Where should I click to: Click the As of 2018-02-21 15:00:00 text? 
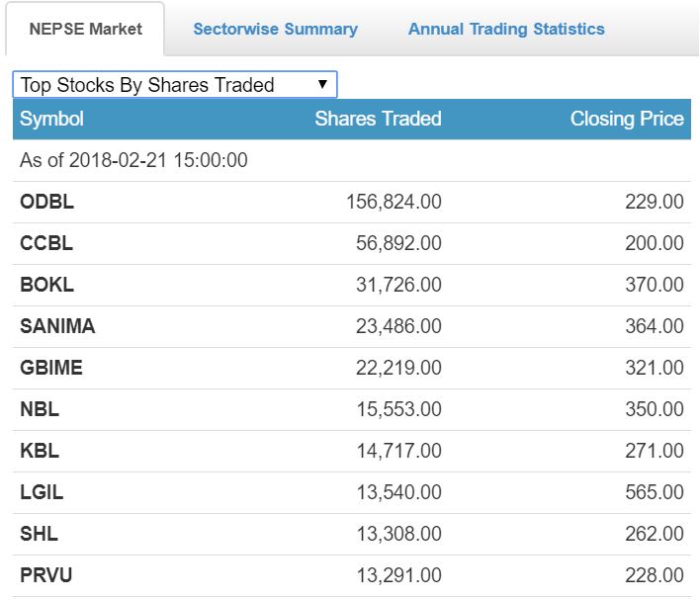pos(133,160)
